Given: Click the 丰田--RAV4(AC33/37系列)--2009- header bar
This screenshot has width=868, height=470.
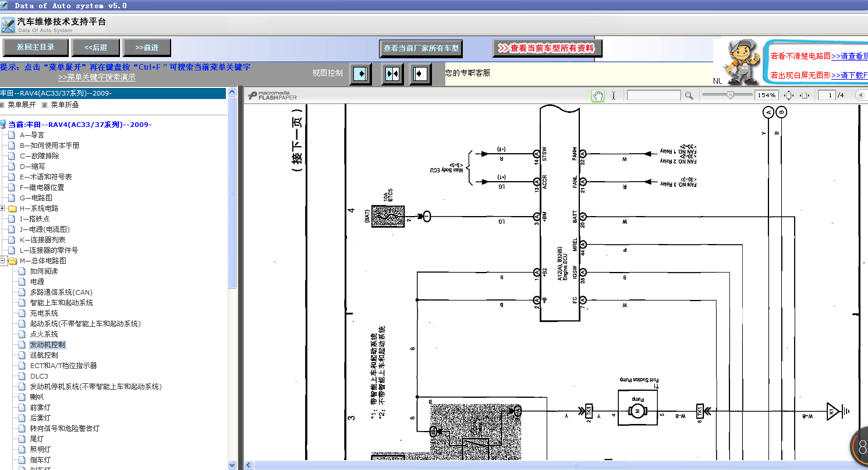Looking at the screenshot, I should click(x=114, y=93).
